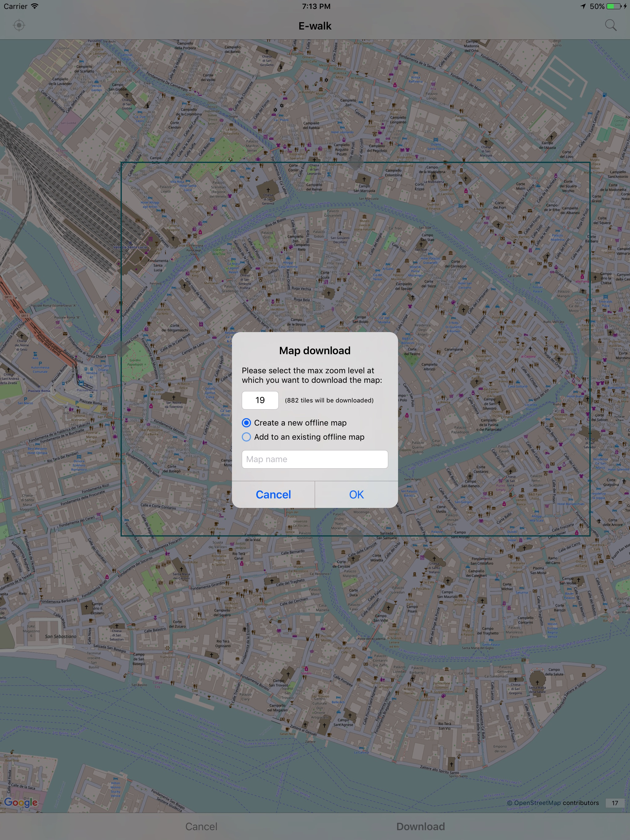Screen dimensions: 630x840
Task: Tap the location arrow in status bar
Action: coord(583,6)
